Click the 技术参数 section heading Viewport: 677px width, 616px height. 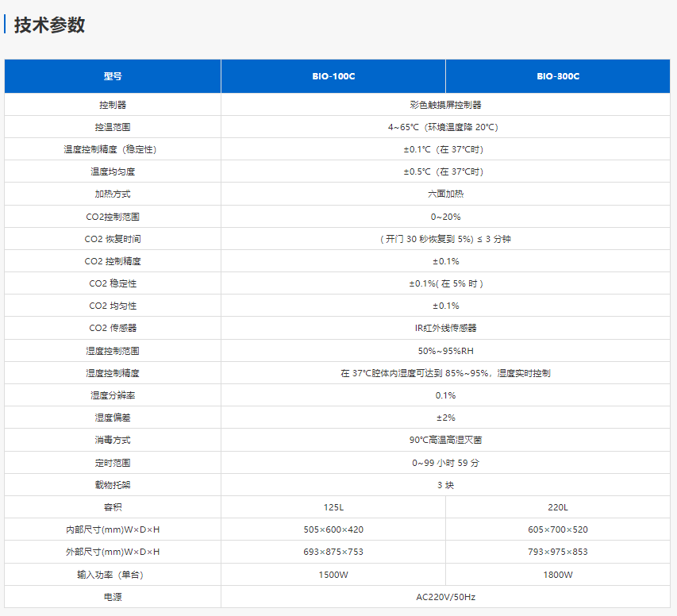[49, 25]
